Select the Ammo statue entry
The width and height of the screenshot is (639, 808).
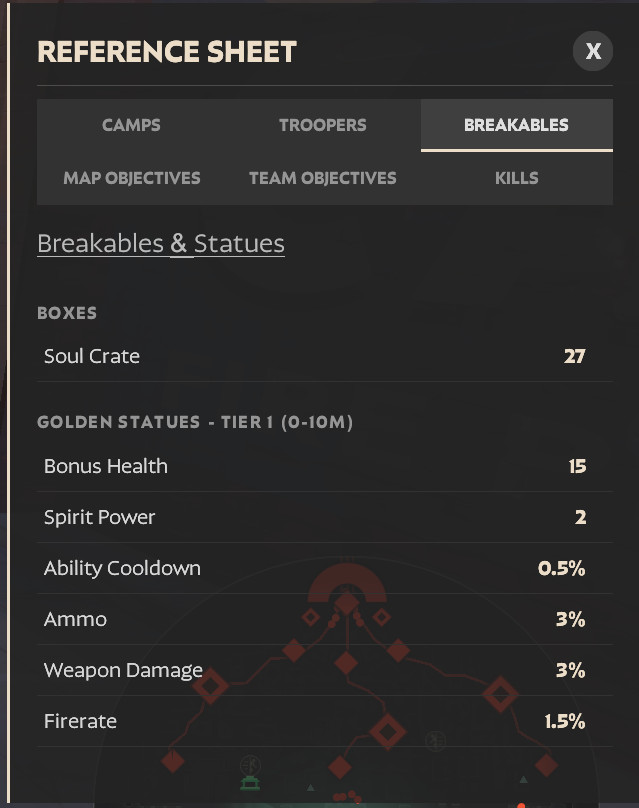pyautogui.click(x=75, y=619)
